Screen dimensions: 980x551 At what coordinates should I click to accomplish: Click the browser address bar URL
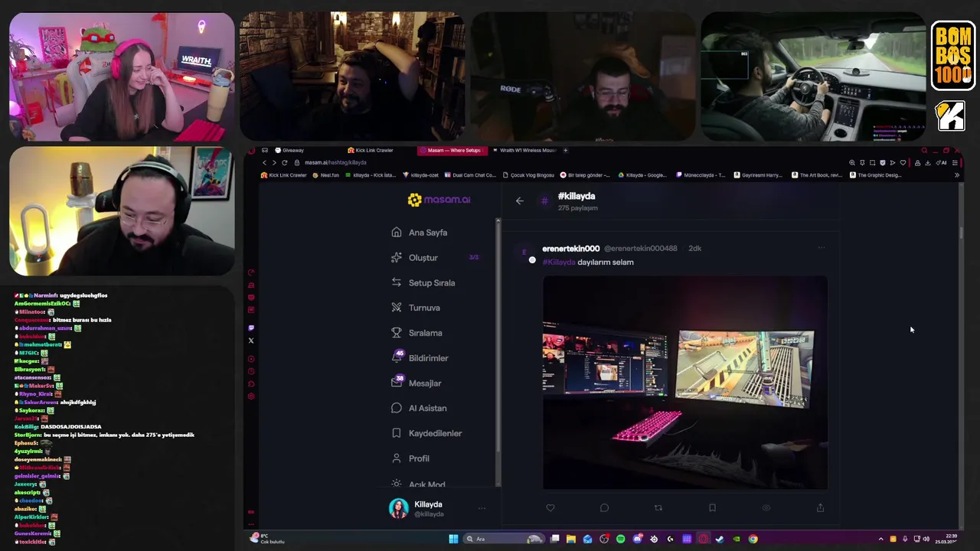335,162
